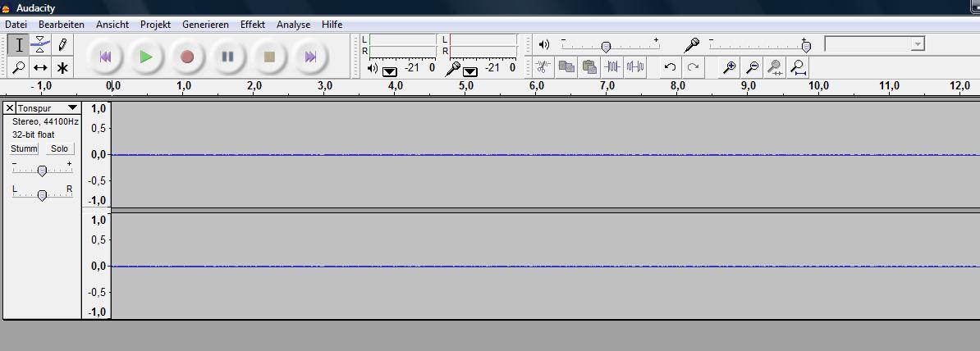Viewport: 980px width, 351px height.
Task: Click the Cut scissors icon
Action: 543,66
